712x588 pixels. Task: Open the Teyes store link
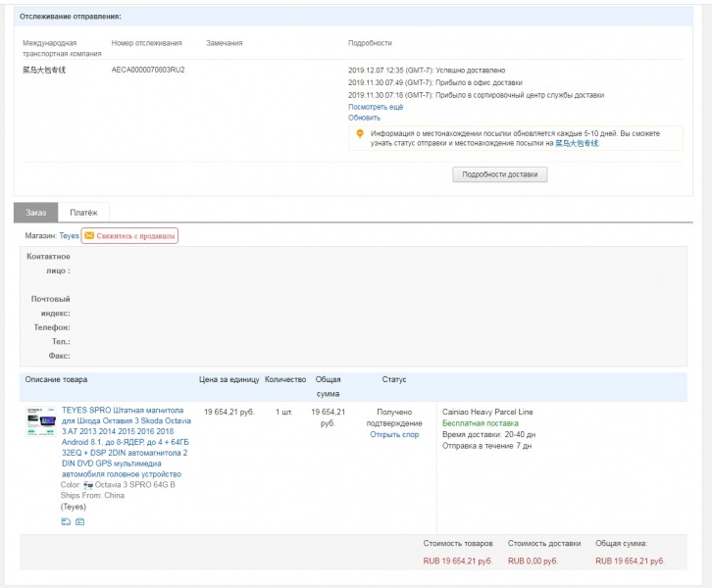(70, 236)
